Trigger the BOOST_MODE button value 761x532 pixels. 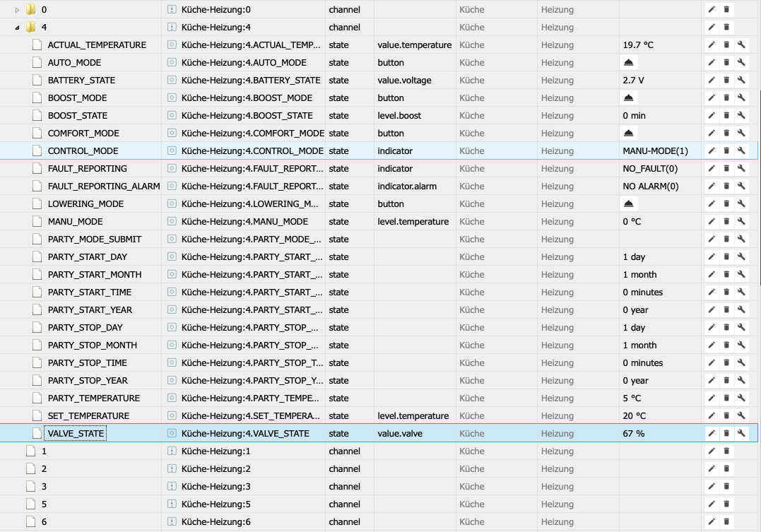point(628,98)
